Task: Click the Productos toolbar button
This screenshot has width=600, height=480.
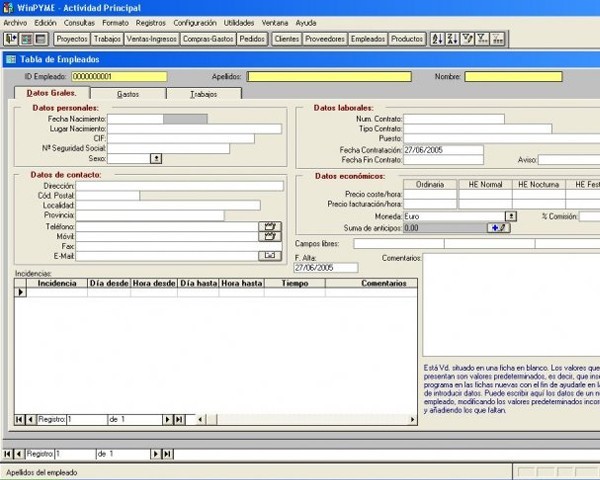Action: (407, 39)
